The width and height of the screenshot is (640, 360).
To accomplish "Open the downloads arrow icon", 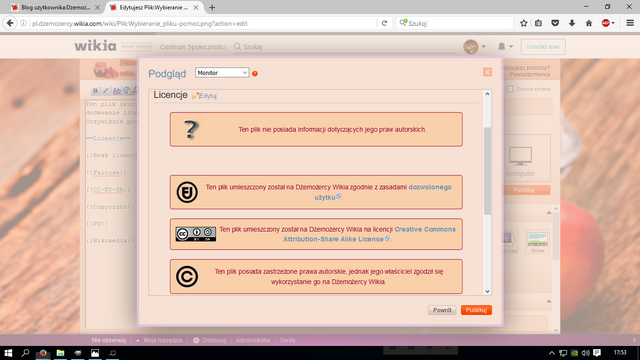I will coord(572,23).
